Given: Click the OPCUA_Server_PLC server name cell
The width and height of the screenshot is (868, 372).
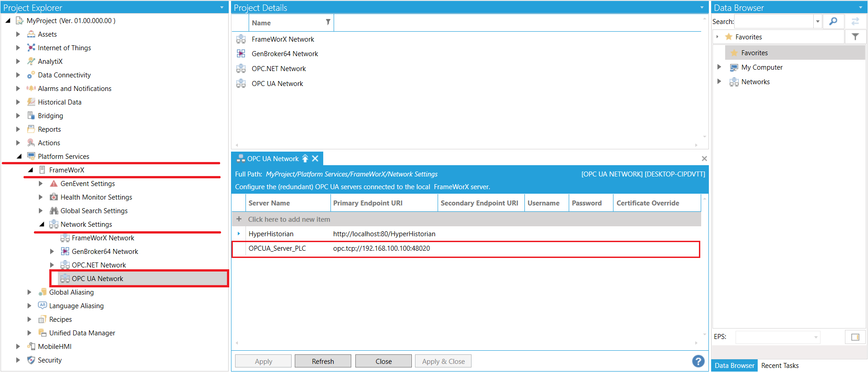Looking at the screenshot, I should [x=277, y=248].
